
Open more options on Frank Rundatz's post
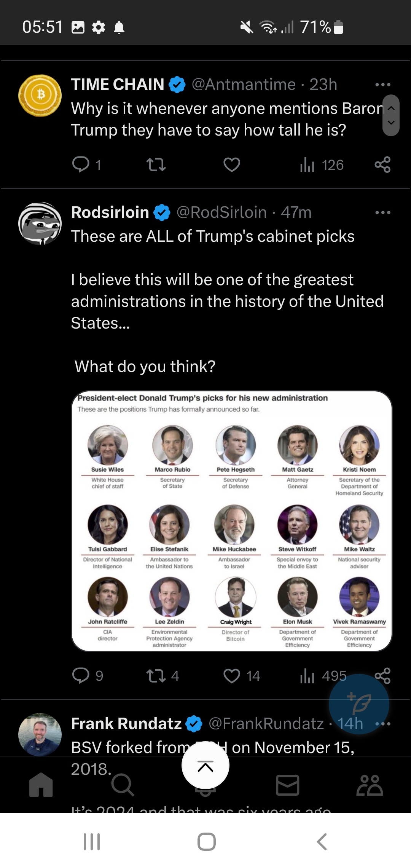pyautogui.click(x=382, y=724)
